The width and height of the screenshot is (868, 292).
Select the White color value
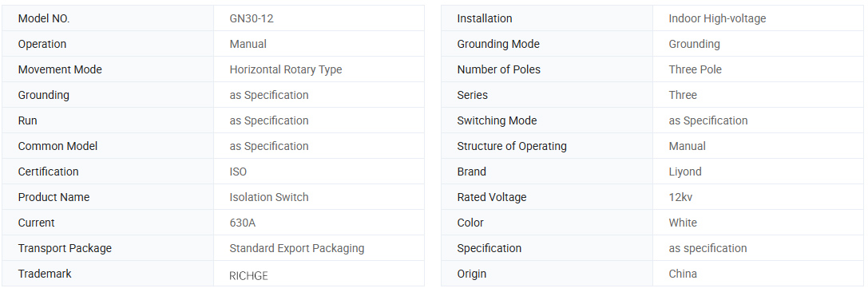683,223
